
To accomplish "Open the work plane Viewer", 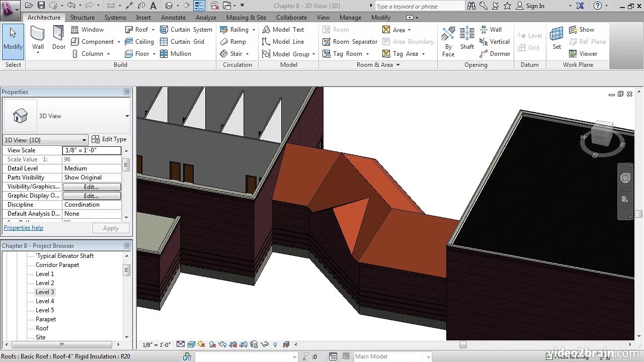I will coord(583,54).
